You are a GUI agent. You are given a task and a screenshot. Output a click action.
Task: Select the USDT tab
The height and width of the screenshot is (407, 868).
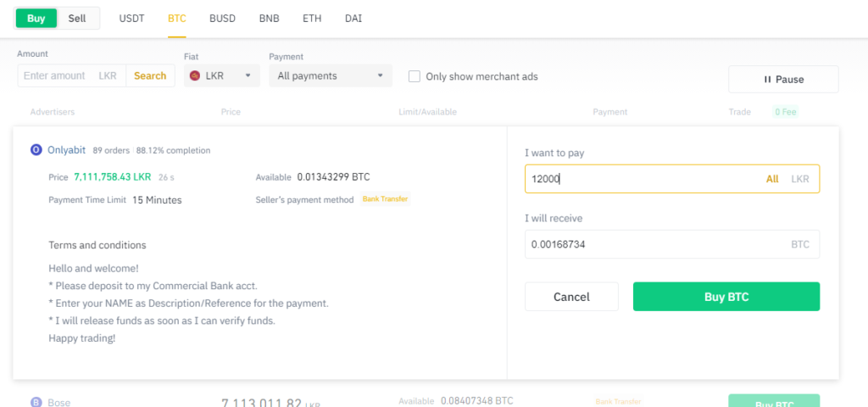(131, 19)
